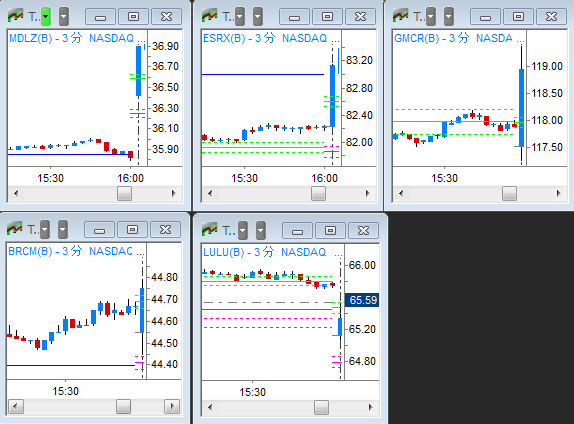
Task: Close the BRCM chart window
Action: click(x=165, y=230)
